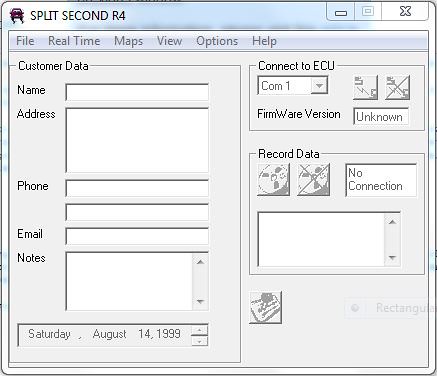The image size is (437, 376).
Task: Click the connect to ECU icon
Action: point(365,87)
